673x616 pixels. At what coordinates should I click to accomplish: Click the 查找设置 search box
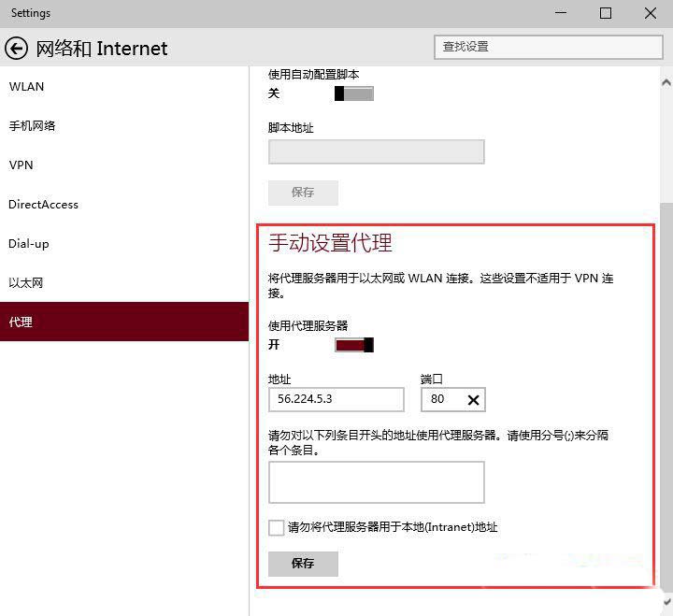pos(549,47)
